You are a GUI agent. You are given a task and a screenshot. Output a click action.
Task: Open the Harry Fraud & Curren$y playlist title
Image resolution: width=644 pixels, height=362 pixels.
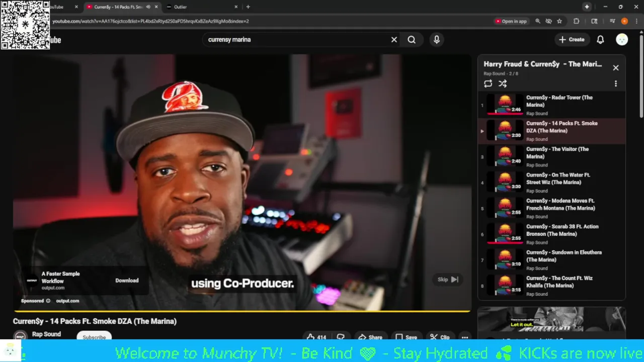pos(543,64)
